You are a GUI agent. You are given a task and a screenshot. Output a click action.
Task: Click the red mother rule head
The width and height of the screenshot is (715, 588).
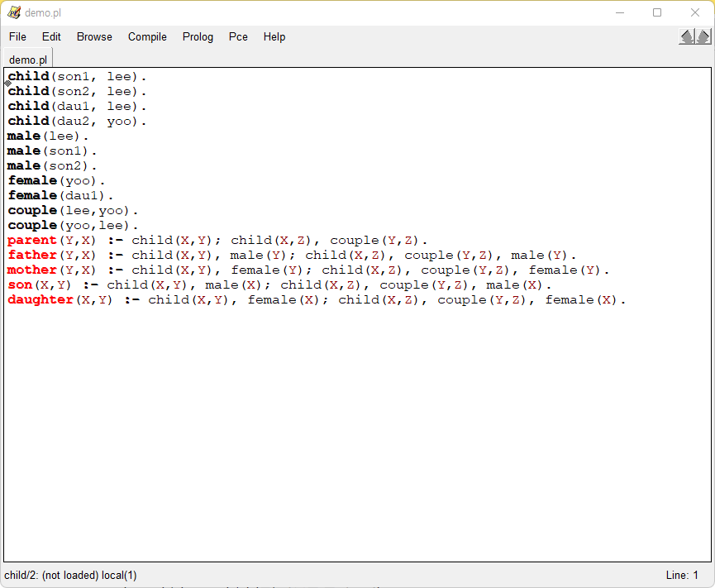coord(32,270)
